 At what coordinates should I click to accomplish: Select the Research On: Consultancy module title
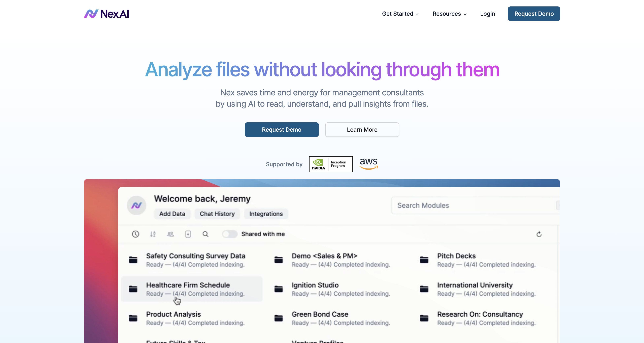click(x=480, y=314)
